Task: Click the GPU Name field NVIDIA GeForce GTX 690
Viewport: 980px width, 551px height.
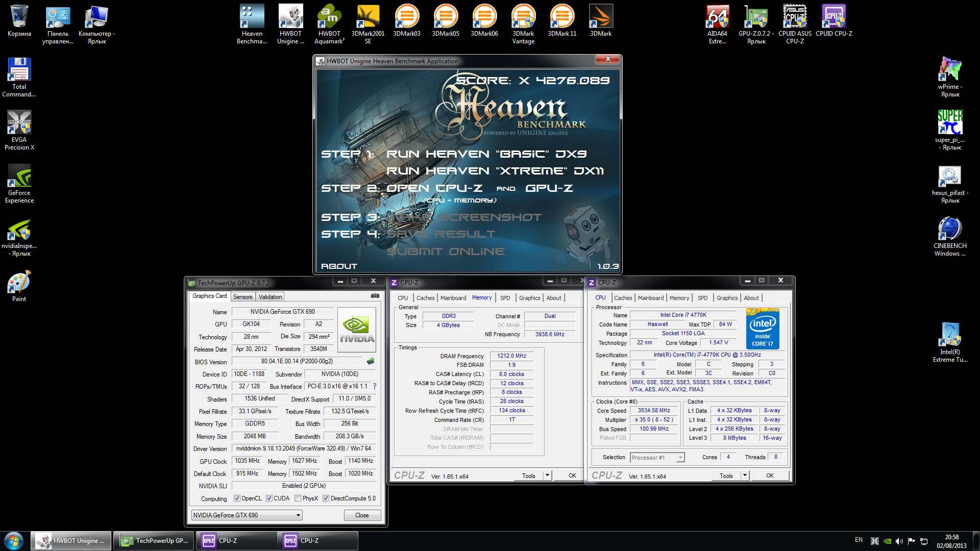Action: 283,312
